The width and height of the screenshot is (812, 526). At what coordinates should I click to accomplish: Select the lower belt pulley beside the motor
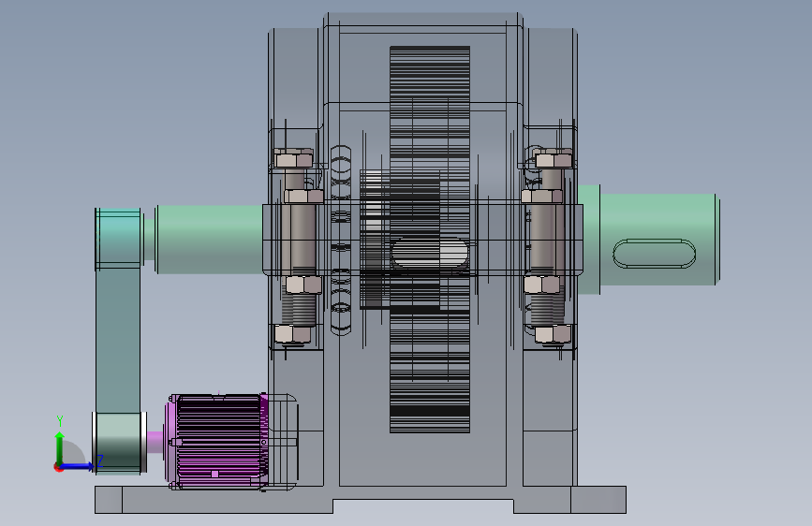tap(119, 442)
